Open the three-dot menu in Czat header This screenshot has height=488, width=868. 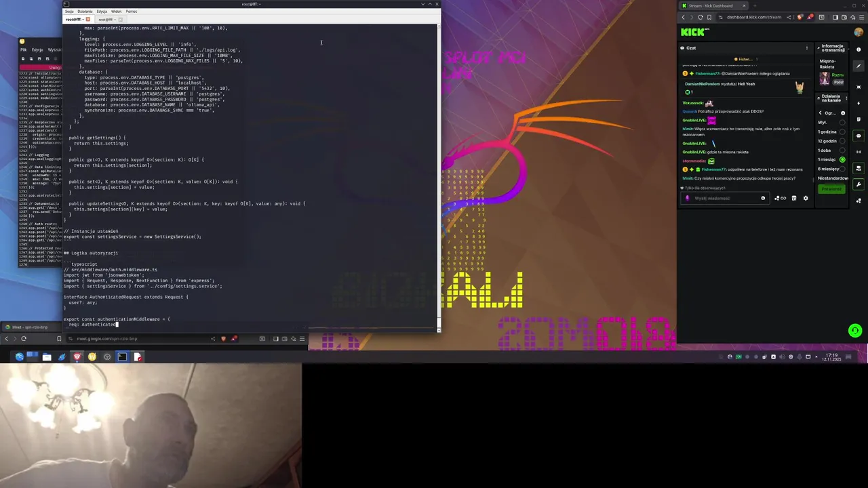coord(807,48)
